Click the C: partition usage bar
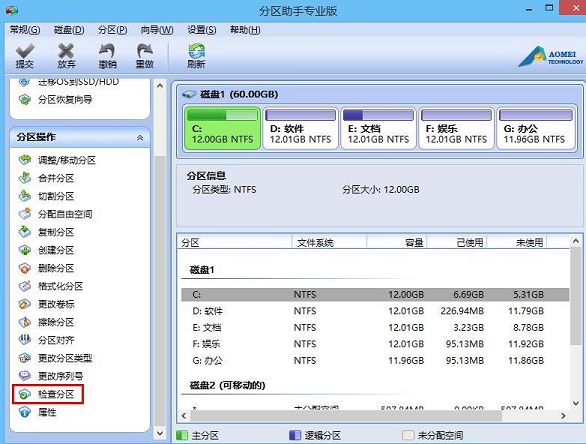The image size is (586, 444). pos(222,115)
